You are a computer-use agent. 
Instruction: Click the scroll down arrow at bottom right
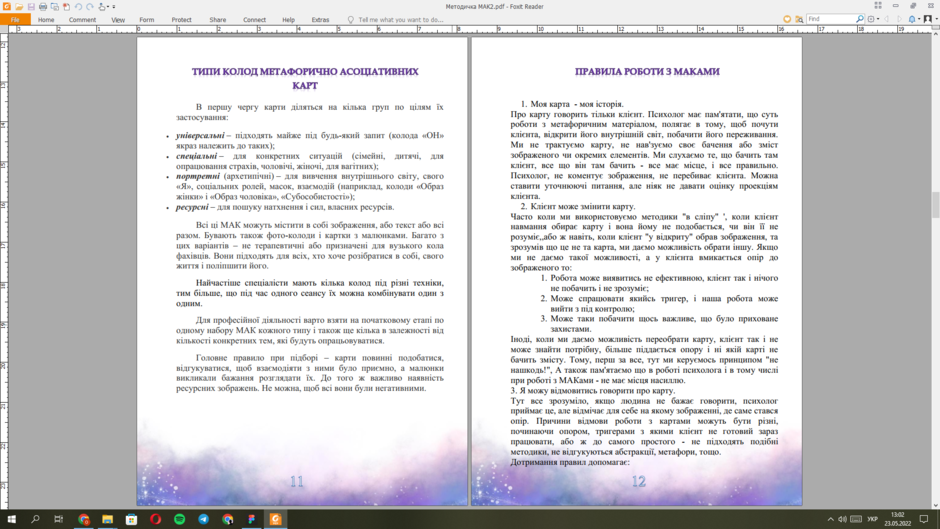point(935,506)
